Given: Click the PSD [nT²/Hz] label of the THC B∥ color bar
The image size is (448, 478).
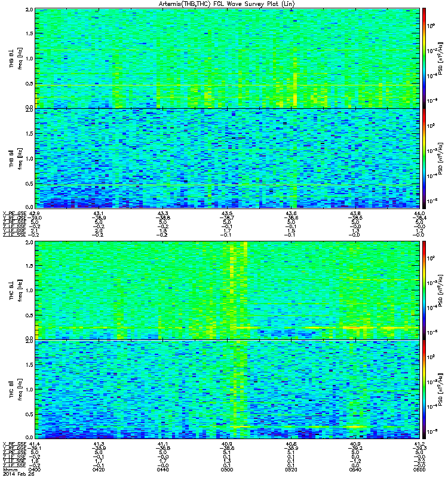Looking at the screenshot, I should click(440, 390).
